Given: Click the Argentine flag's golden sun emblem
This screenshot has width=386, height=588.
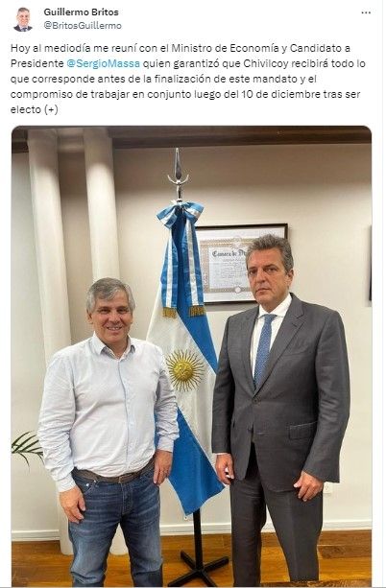Looking at the screenshot, I should [x=185, y=370].
